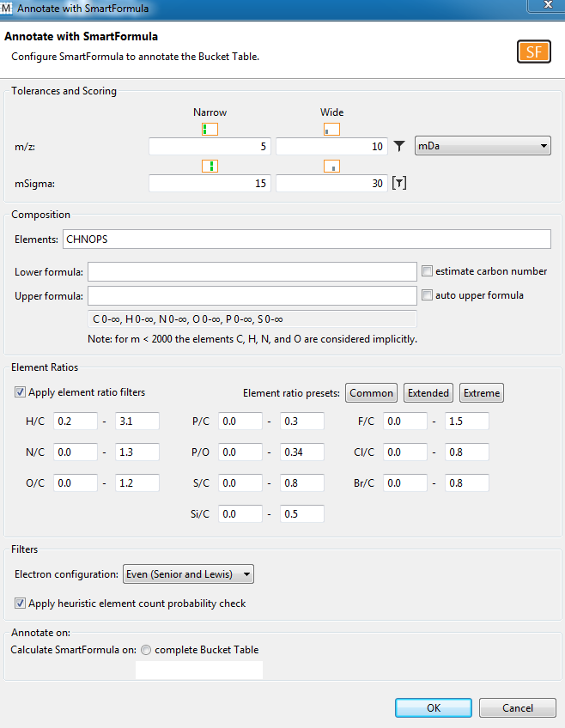Click the P/C maximum field 0.3

pyautogui.click(x=302, y=422)
